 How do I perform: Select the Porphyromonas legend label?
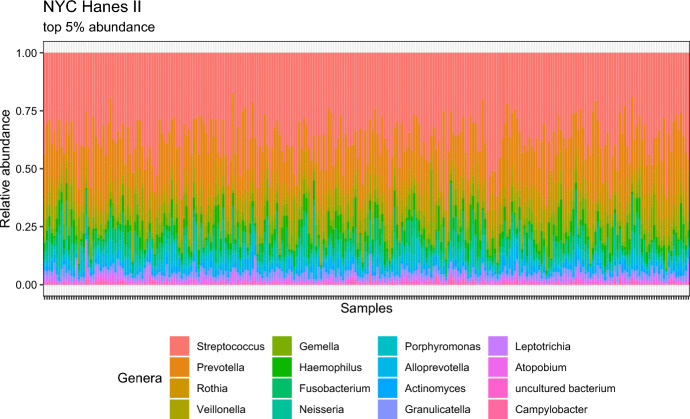(x=443, y=346)
